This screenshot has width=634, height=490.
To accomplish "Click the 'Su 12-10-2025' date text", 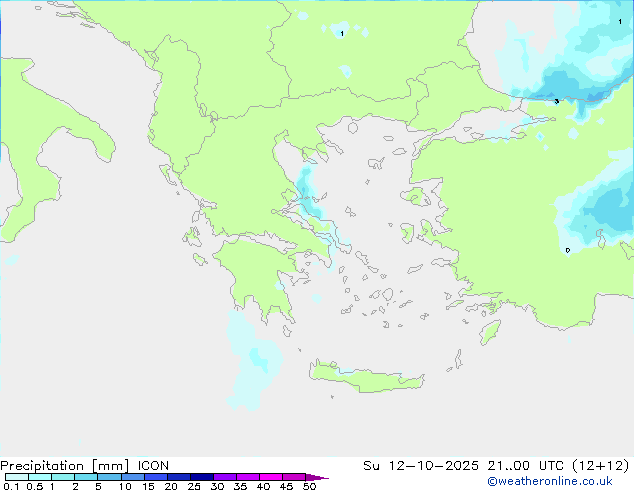I will (421, 466).
